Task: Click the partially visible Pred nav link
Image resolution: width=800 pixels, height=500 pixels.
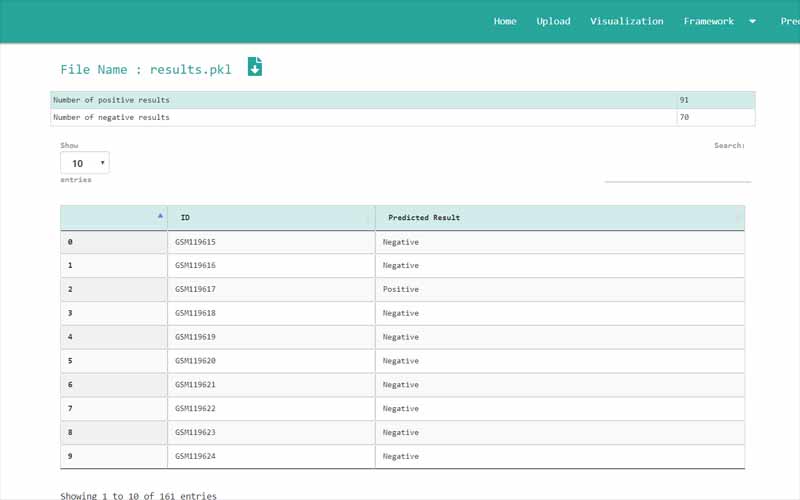Action: 789,21
